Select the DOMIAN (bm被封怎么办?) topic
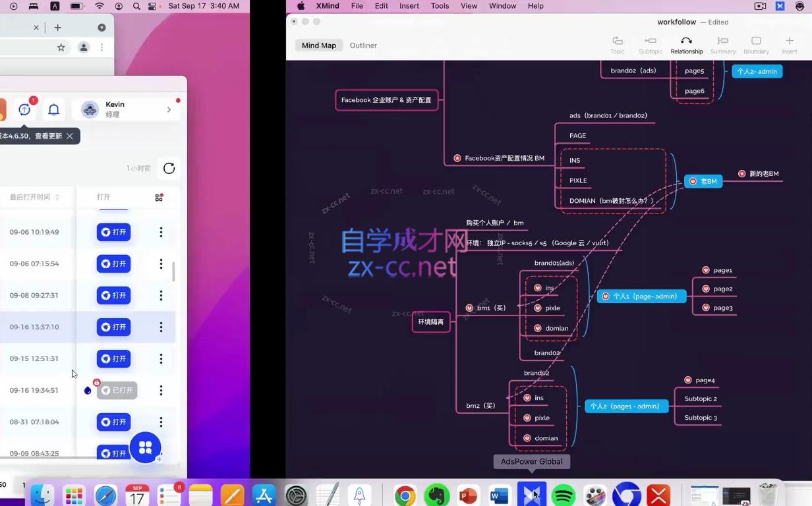This screenshot has height=506, width=812. coord(612,200)
